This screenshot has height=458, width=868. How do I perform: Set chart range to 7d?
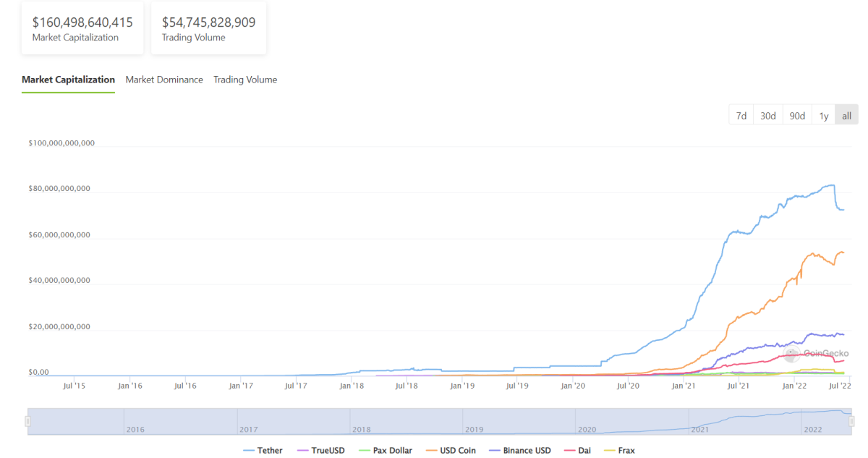tap(741, 116)
